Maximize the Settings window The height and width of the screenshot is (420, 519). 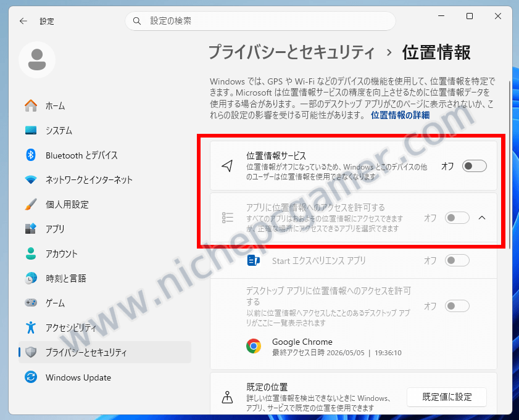(x=470, y=16)
